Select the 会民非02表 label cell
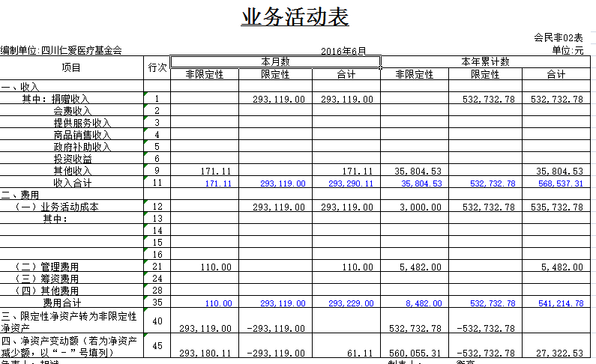This screenshot has height=364, width=596. coord(558,37)
